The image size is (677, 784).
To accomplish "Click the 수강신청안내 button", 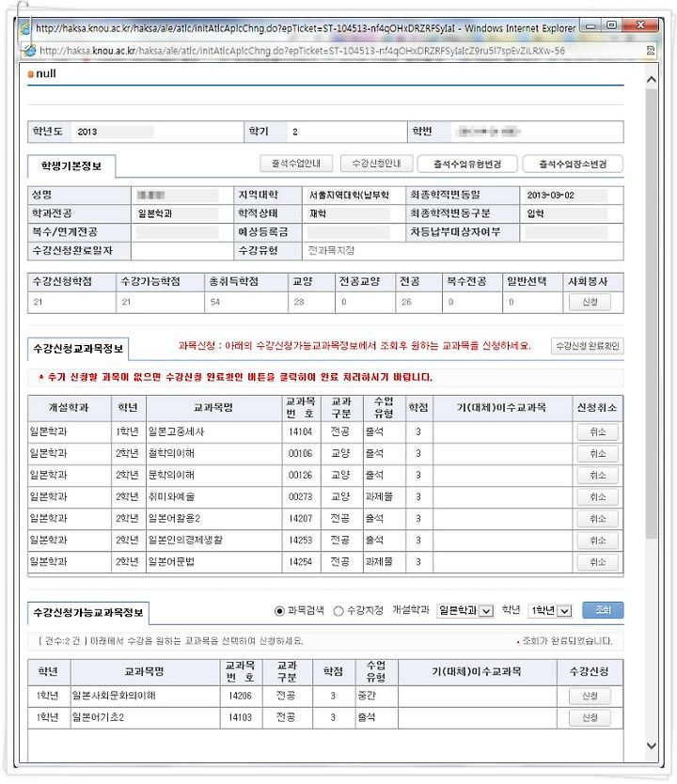I will (376, 164).
